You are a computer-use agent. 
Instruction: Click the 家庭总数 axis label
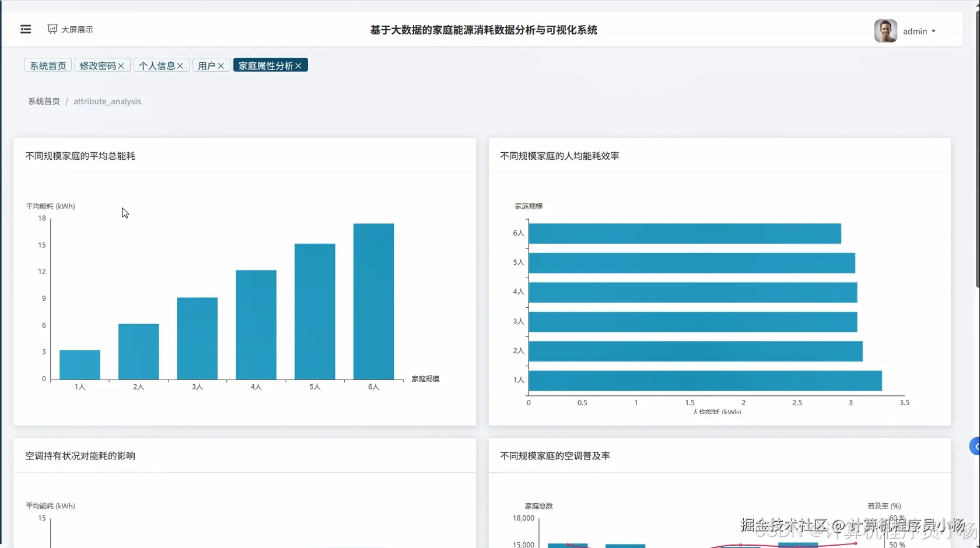tap(538, 506)
